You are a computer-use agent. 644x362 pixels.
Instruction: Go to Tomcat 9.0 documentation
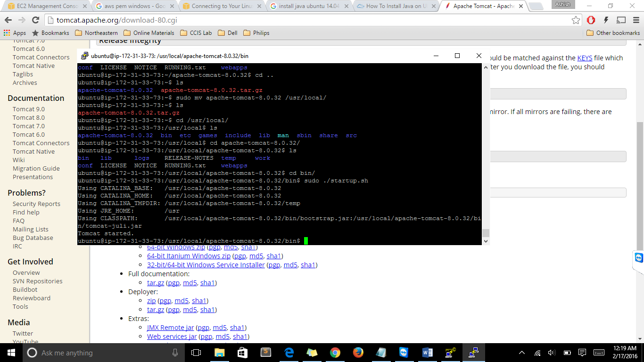pos(29,109)
